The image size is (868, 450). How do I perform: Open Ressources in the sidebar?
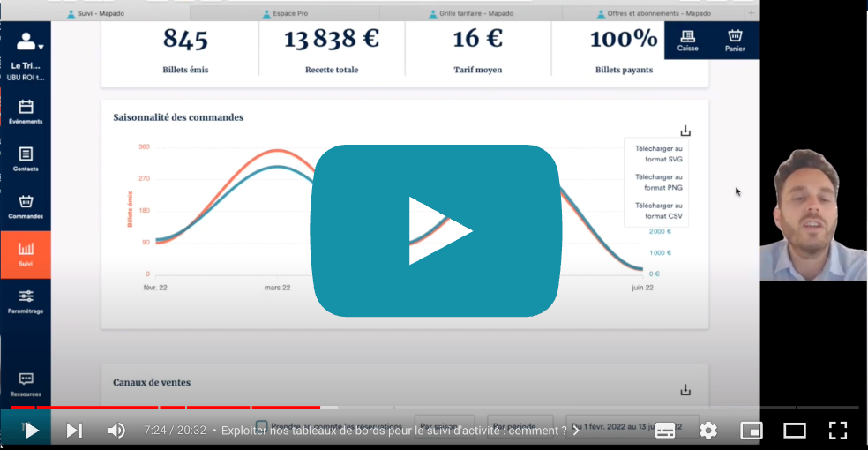coord(26,385)
